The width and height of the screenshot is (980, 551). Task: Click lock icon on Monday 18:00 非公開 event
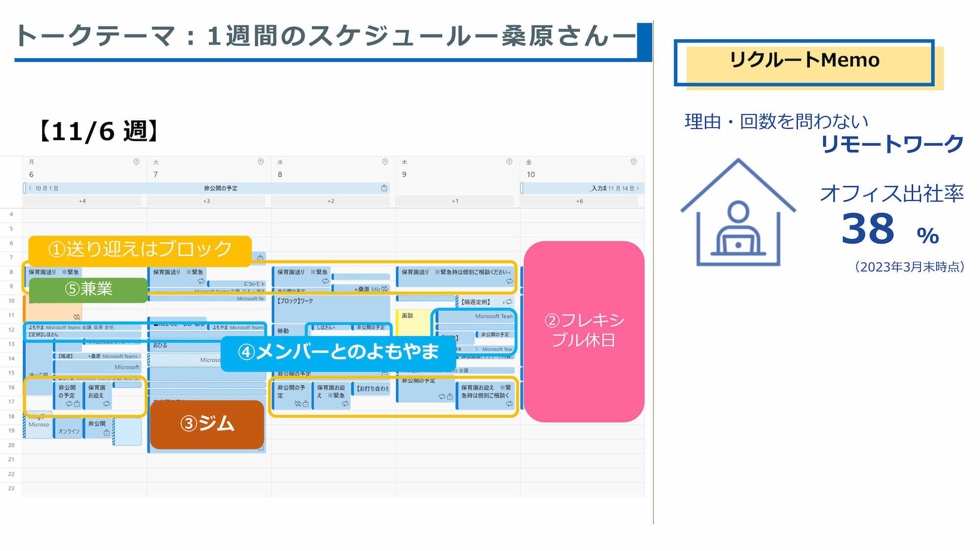[106, 433]
